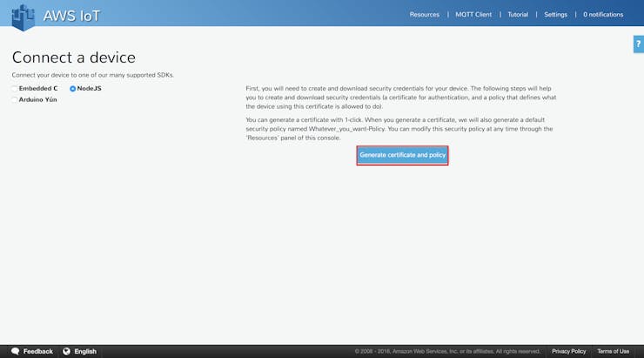Open Resources in the top navigation
This screenshot has height=358, width=644.
(x=425, y=15)
